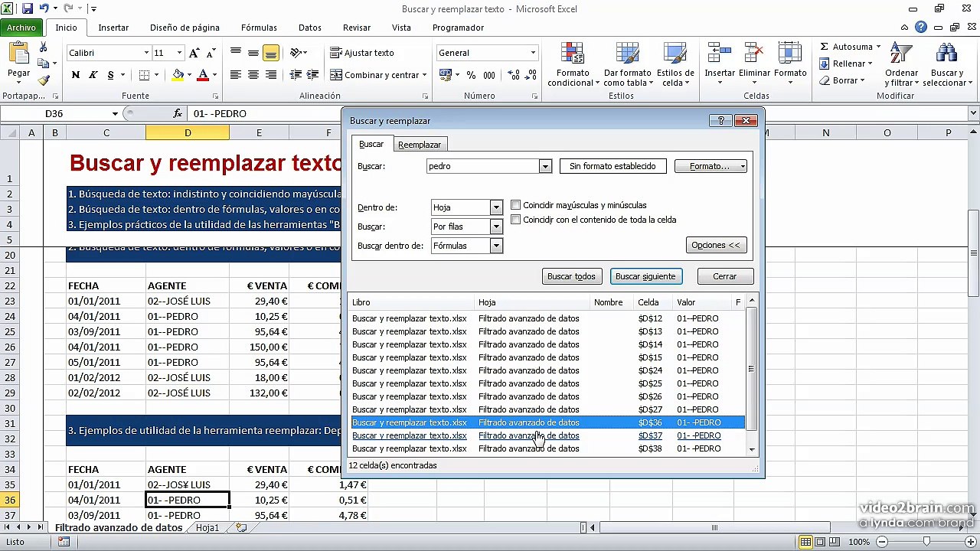This screenshot has height=551, width=980.
Task: Click the insert function fx icon
Action: tap(178, 113)
